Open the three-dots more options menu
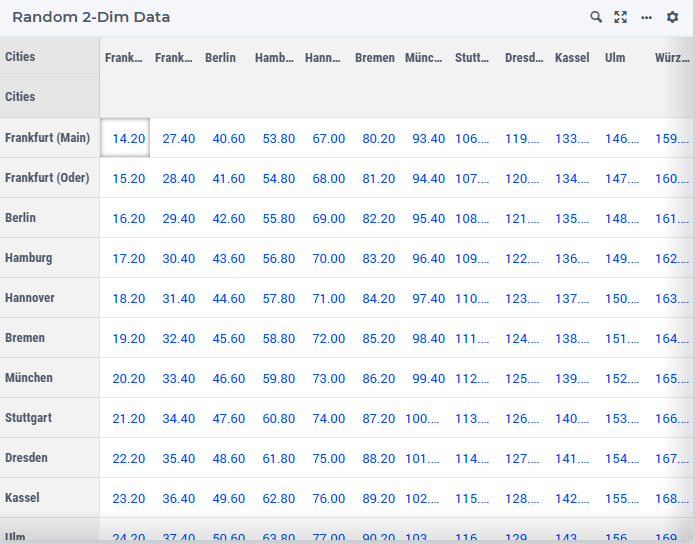 point(646,17)
